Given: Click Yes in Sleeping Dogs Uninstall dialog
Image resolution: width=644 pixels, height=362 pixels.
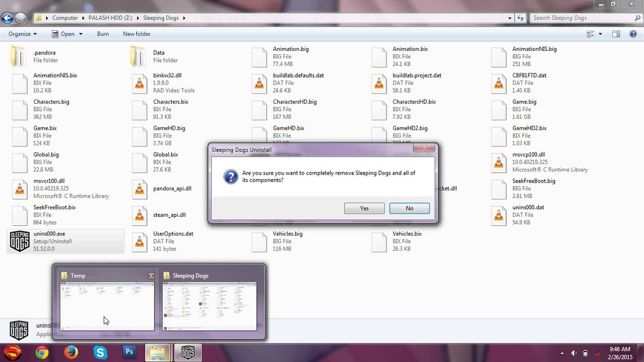Looking at the screenshot, I should coord(364,208).
